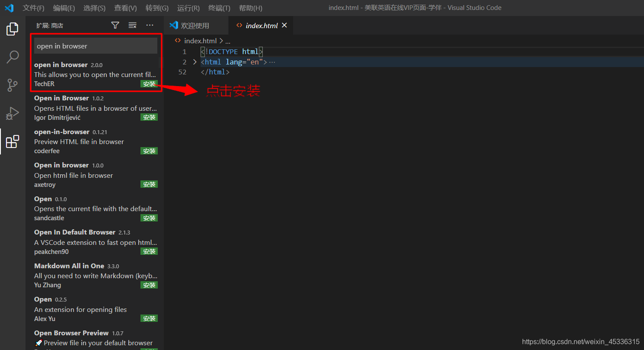This screenshot has height=350, width=644.
Task: Open the 选择(S) menu
Action: point(94,8)
